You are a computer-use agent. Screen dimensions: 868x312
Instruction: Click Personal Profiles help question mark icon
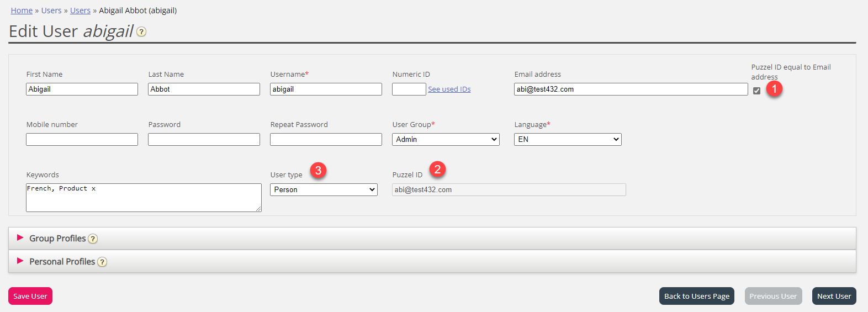(x=102, y=262)
